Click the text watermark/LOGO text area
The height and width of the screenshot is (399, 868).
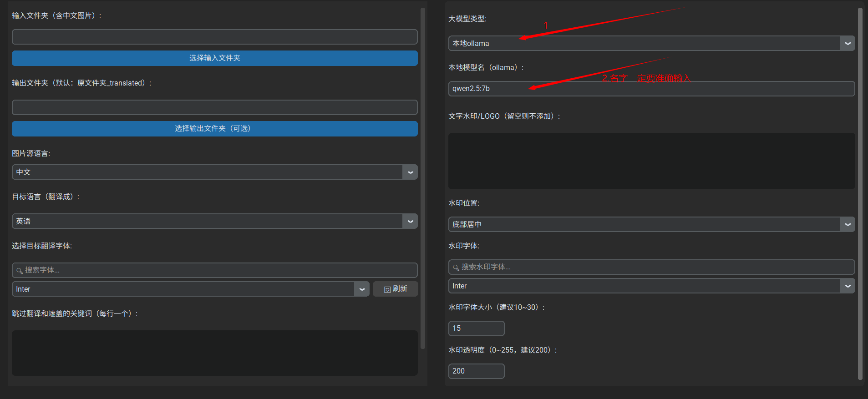tap(651, 161)
